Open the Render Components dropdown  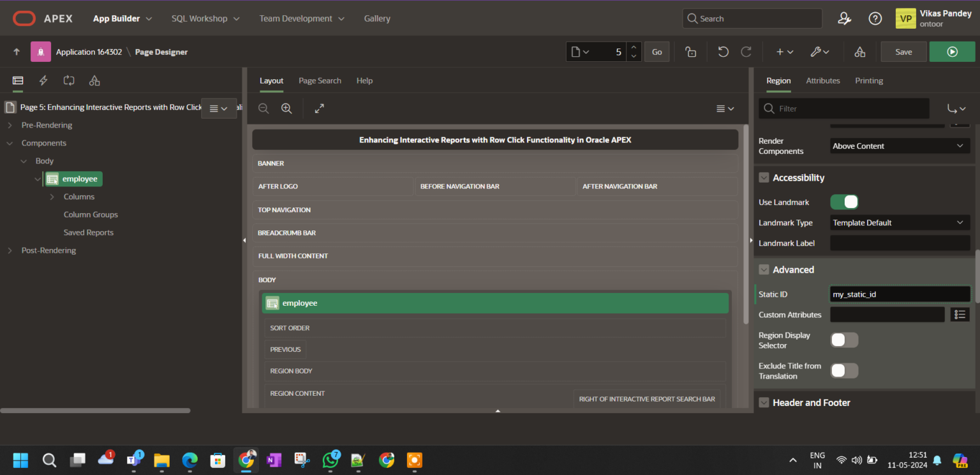point(899,146)
